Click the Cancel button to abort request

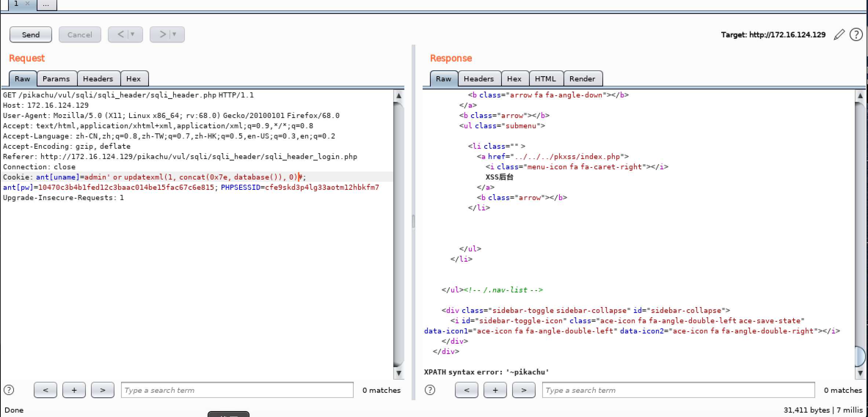point(79,35)
